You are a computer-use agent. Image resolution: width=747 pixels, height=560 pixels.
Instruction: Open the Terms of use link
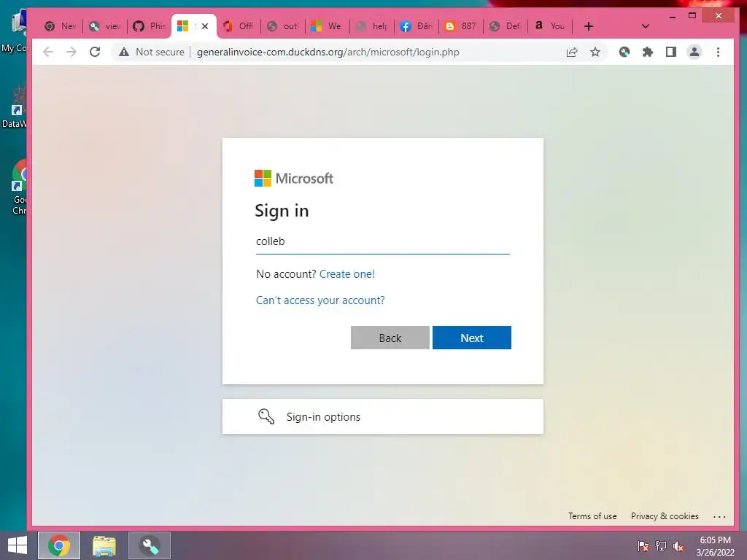pyautogui.click(x=592, y=516)
